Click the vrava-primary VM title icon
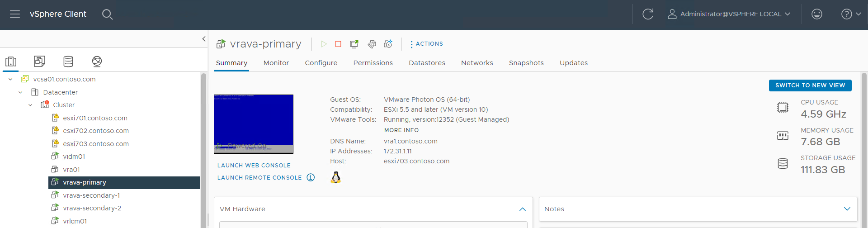This screenshot has height=228, width=868. [x=221, y=44]
